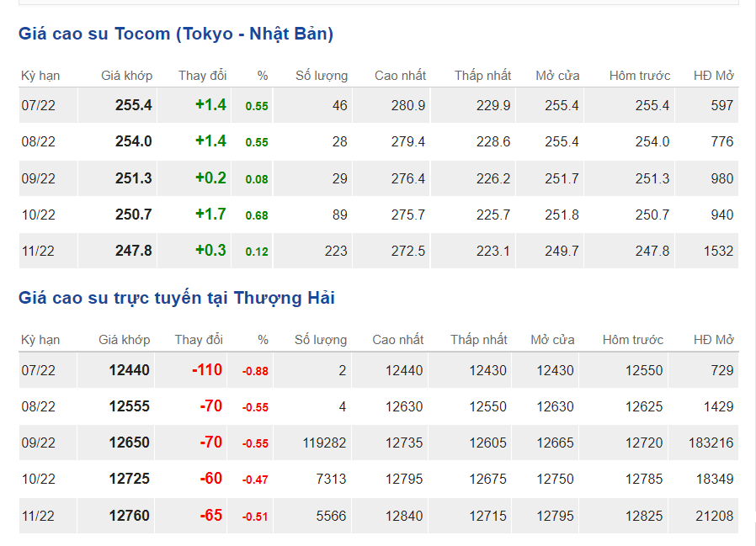Select the 07/22 term in Tocom table

38,106
